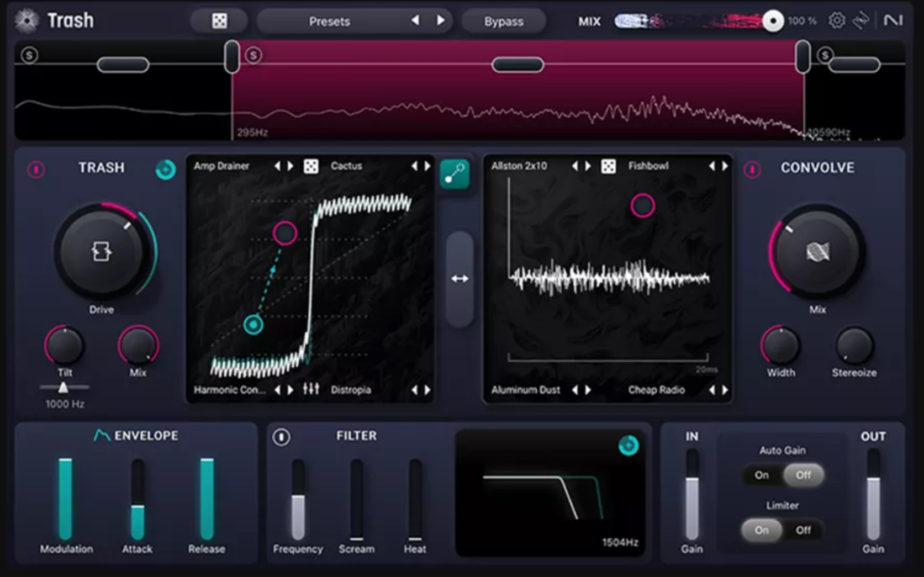
Task: Open the Distropia distortion menu
Action: 351,390
